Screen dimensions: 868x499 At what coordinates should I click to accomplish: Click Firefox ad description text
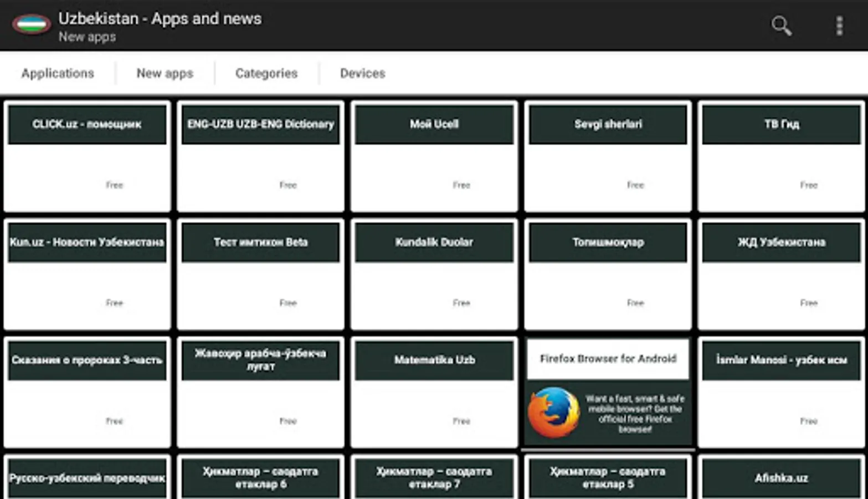coord(635,414)
